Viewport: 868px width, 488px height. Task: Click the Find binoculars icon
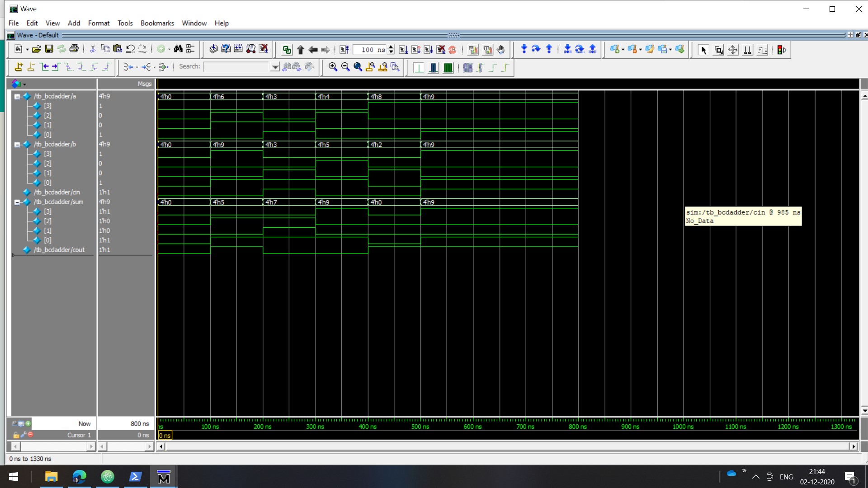pos(178,49)
